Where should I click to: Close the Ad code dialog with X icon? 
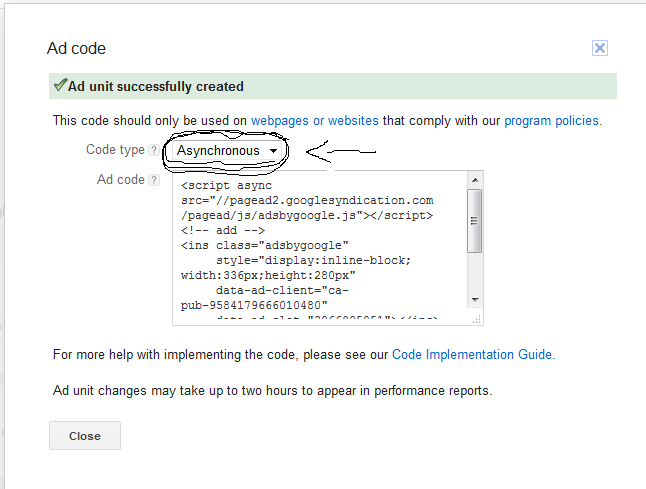[599, 48]
